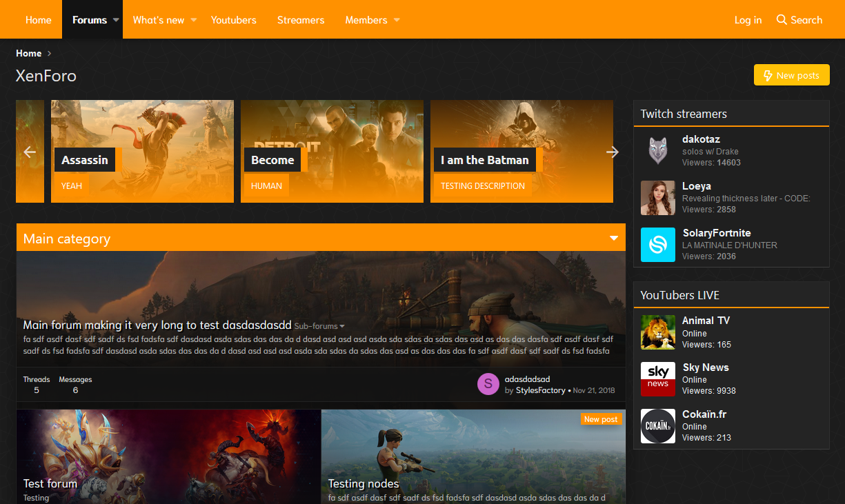The width and height of the screenshot is (845, 504).
Task: Open the I am the Batman slide
Action: (x=521, y=152)
